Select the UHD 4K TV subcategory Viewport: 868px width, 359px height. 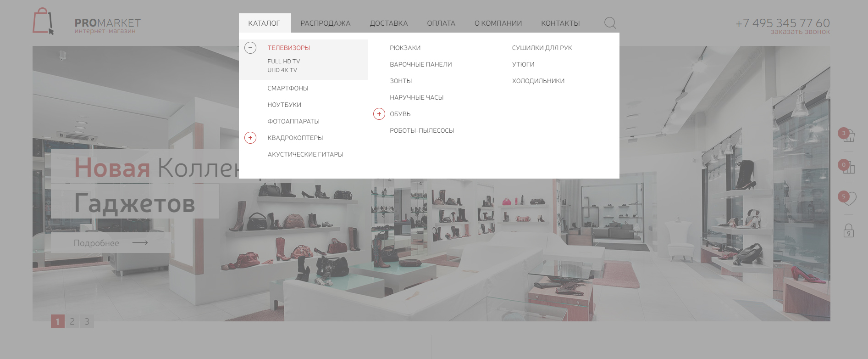coord(282,70)
